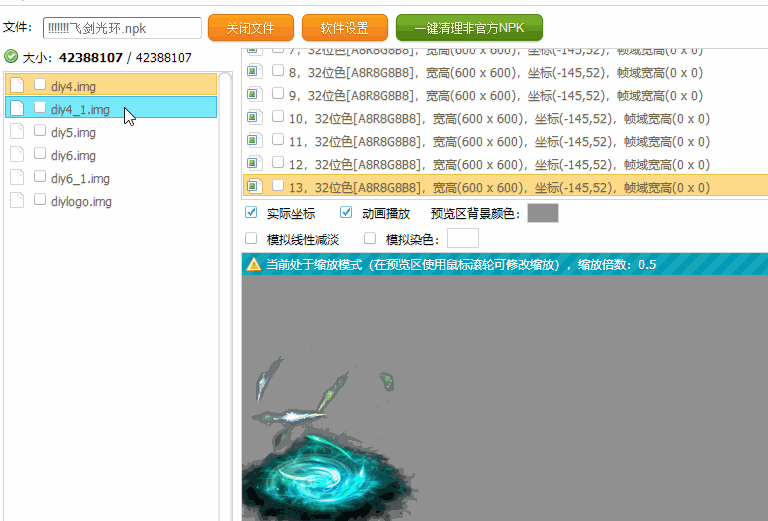Disable the 动画播放 checkbox
This screenshot has height=521, width=768.
[x=346, y=213]
